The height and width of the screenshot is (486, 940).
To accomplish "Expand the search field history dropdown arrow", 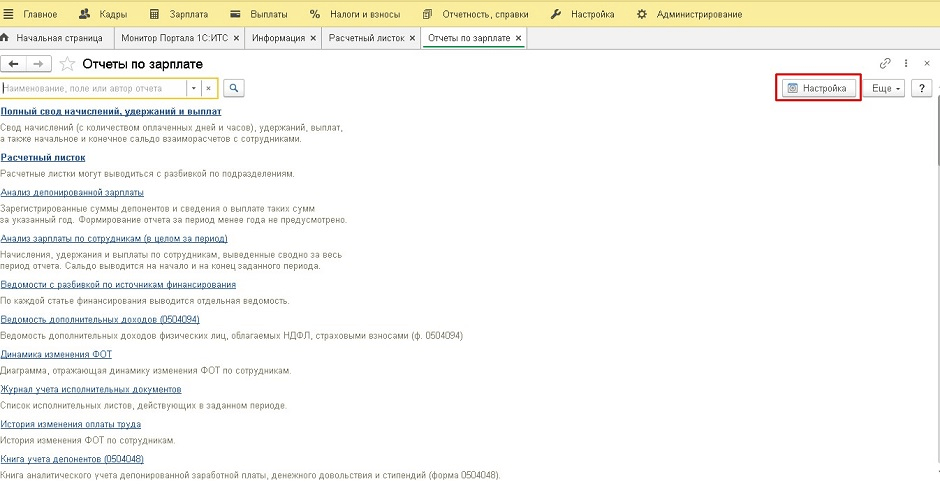I will (194, 88).
